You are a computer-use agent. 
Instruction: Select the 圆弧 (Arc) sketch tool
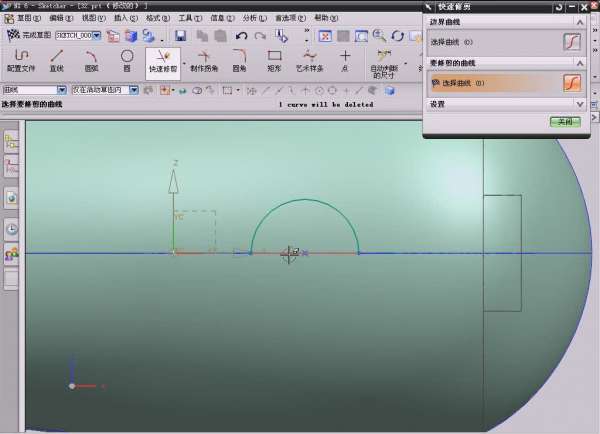(91, 60)
